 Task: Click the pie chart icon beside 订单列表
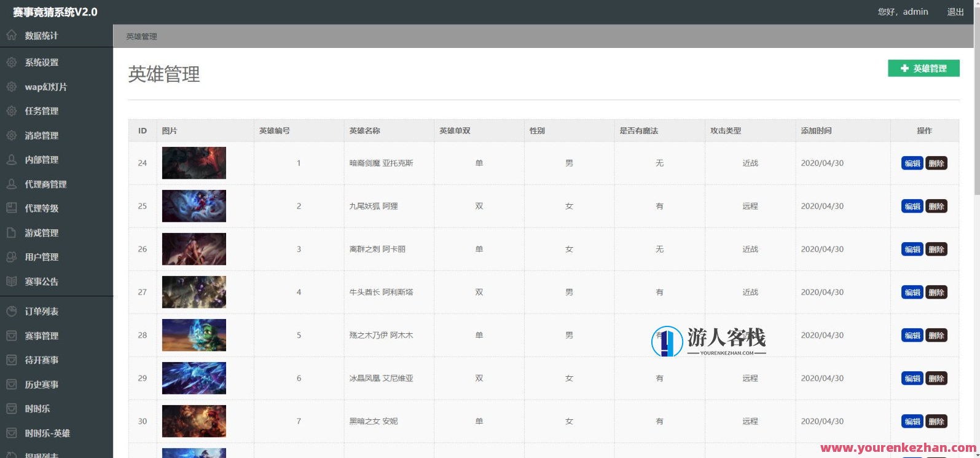[x=12, y=311]
